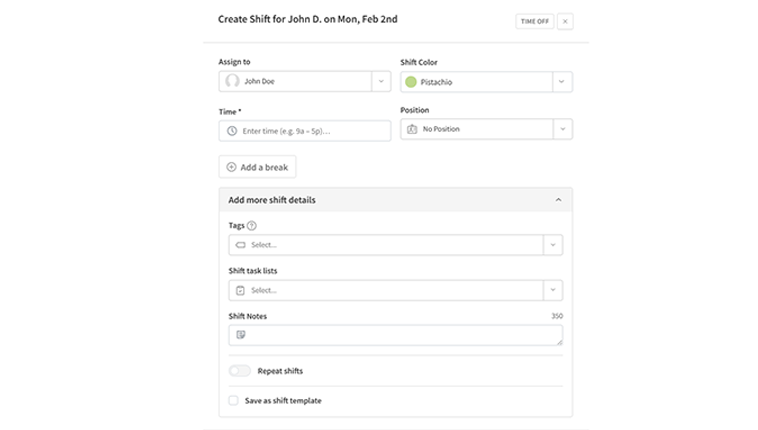Click the John Doe avatar icon
Viewport: 758px width, 430px height.
pos(232,81)
